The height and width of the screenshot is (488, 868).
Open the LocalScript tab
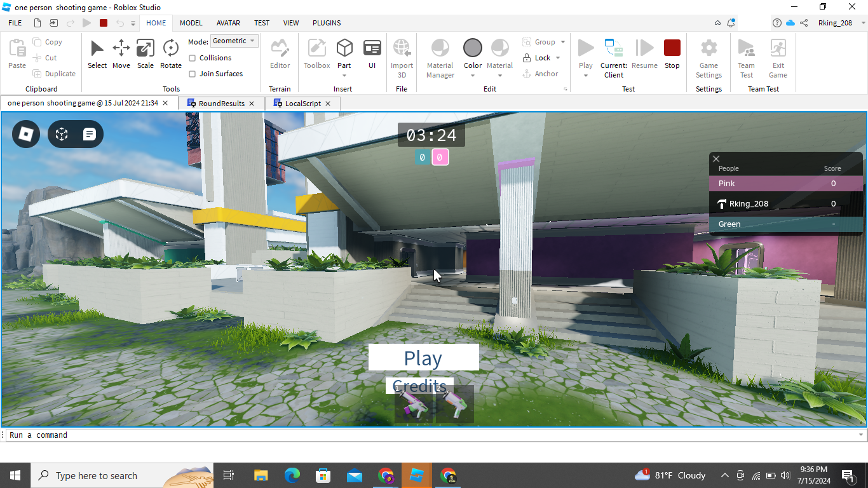point(303,103)
